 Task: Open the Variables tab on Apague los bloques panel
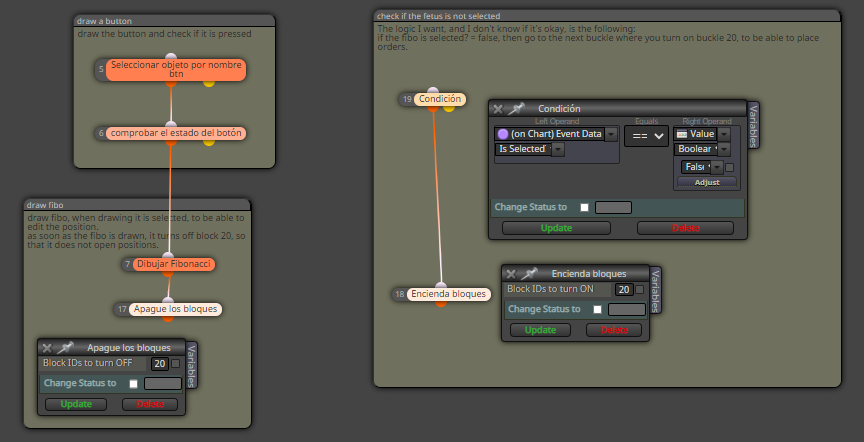(x=192, y=365)
